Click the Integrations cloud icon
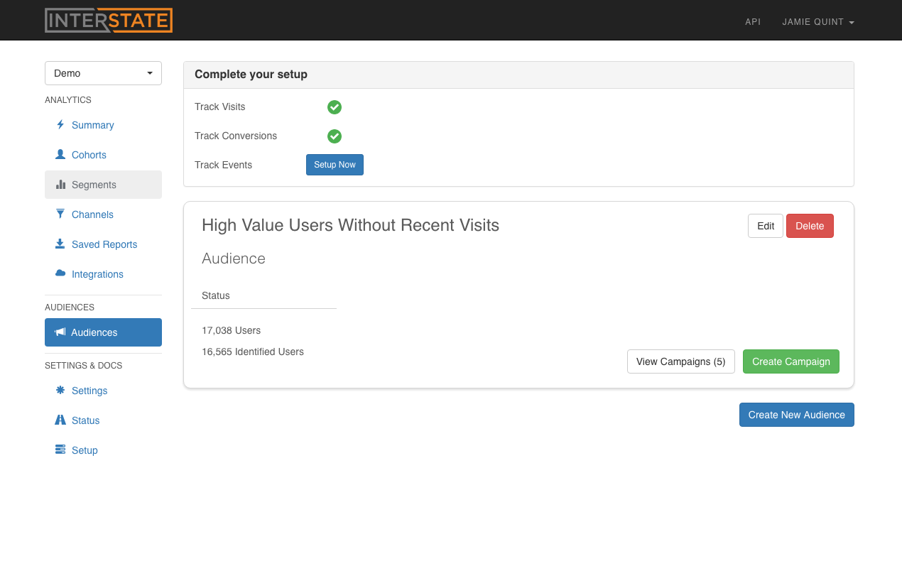 click(x=60, y=274)
